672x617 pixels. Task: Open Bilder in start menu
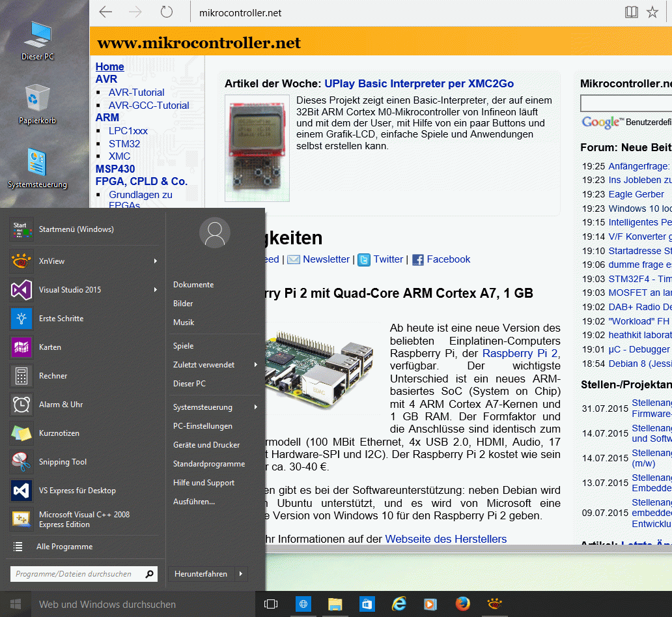pos(183,304)
